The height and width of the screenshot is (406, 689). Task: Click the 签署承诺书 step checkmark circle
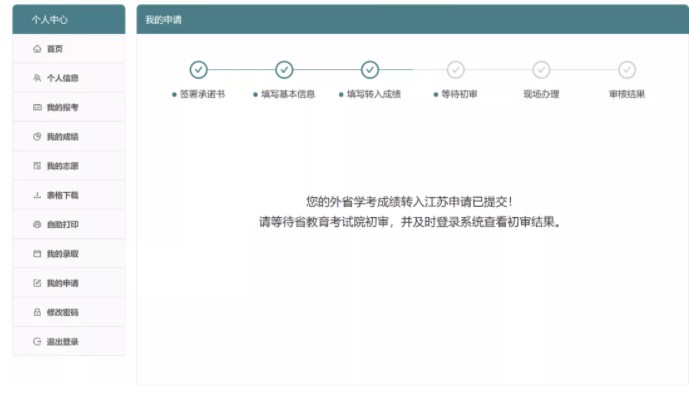click(x=198, y=69)
